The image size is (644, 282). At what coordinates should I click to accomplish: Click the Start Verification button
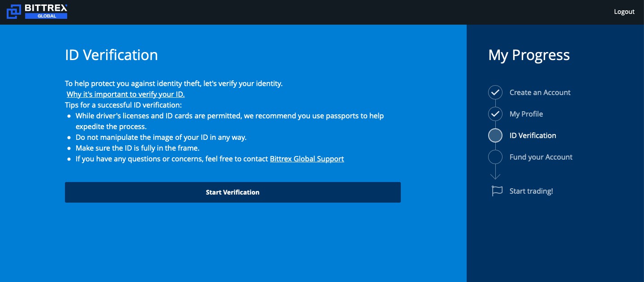pos(233,192)
